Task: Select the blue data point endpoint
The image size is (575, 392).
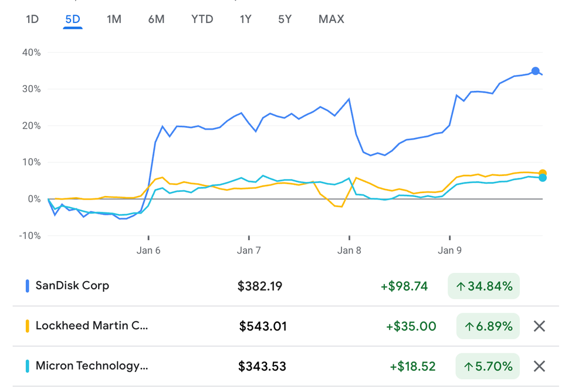Action: [x=535, y=70]
